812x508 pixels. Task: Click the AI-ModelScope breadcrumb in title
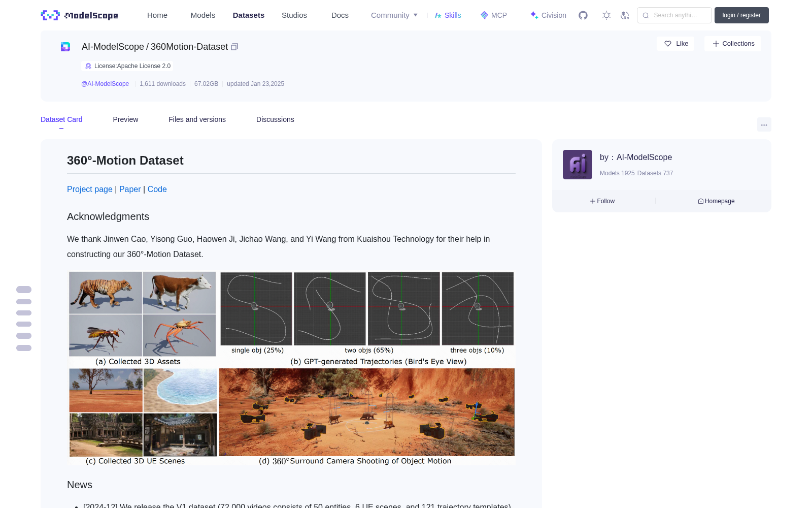[x=113, y=47]
